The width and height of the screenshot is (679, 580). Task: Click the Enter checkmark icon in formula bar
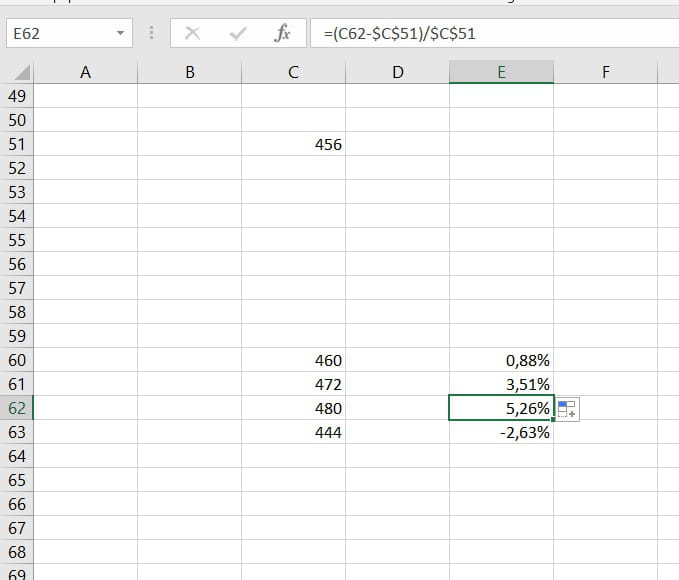(x=238, y=34)
